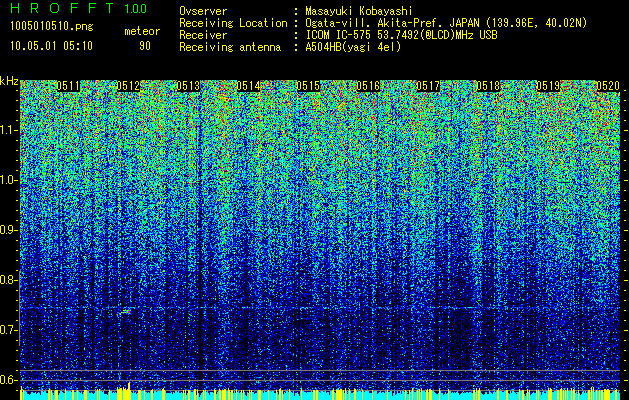
Task: Click the 0512 time marker
Action: tap(128, 86)
